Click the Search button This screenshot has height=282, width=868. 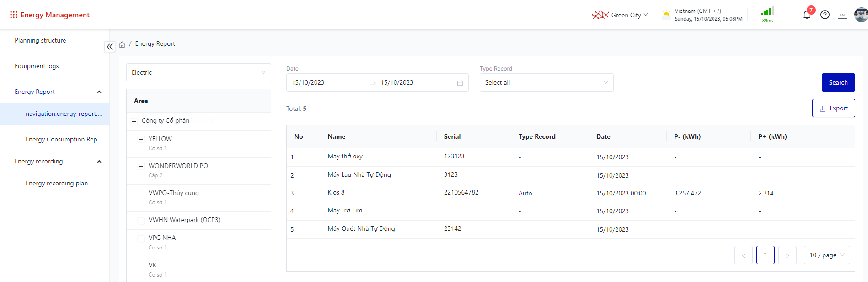tap(838, 82)
